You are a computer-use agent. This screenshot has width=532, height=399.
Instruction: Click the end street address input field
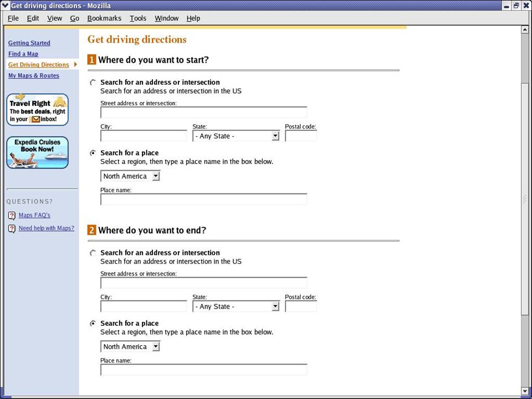tap(203, 283)
